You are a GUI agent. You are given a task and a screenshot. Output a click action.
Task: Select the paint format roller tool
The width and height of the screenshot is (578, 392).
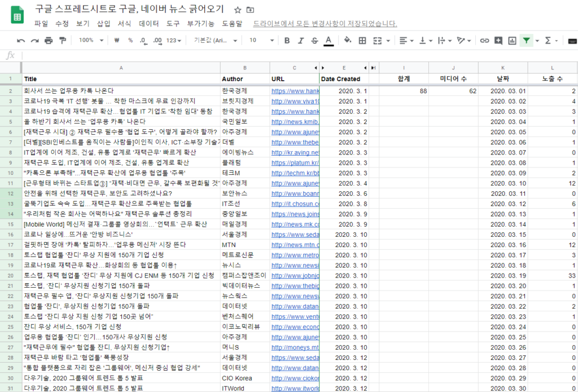[62, 41]
